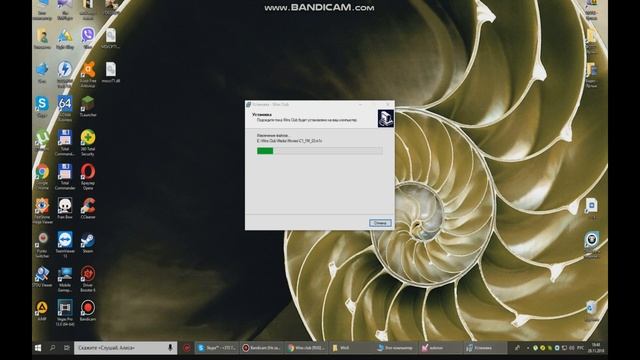640x360 pixels.
Task: Open the Steam desktop shortcut
Action: [x=88, y=243]
